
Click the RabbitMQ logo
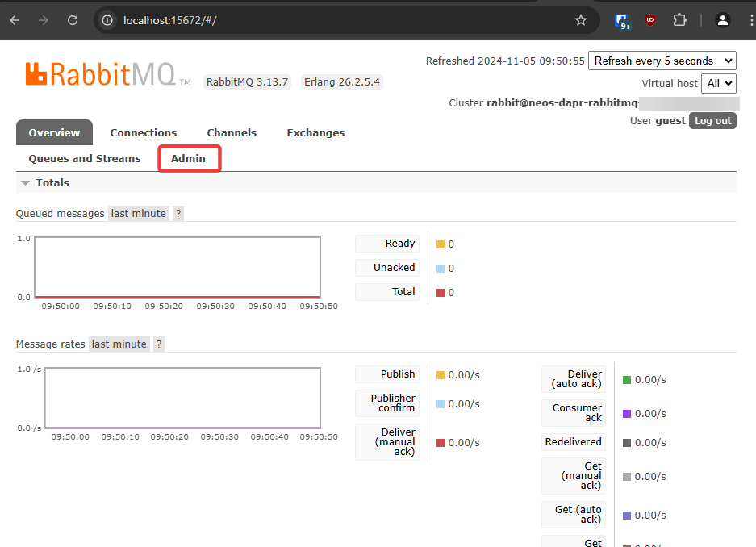pos(107,75)
